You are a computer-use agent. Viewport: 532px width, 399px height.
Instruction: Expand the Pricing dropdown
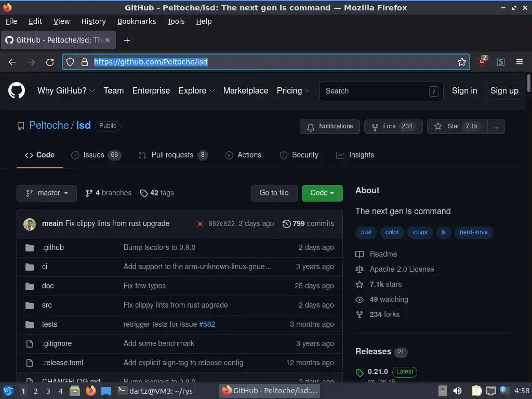(294, 91)
